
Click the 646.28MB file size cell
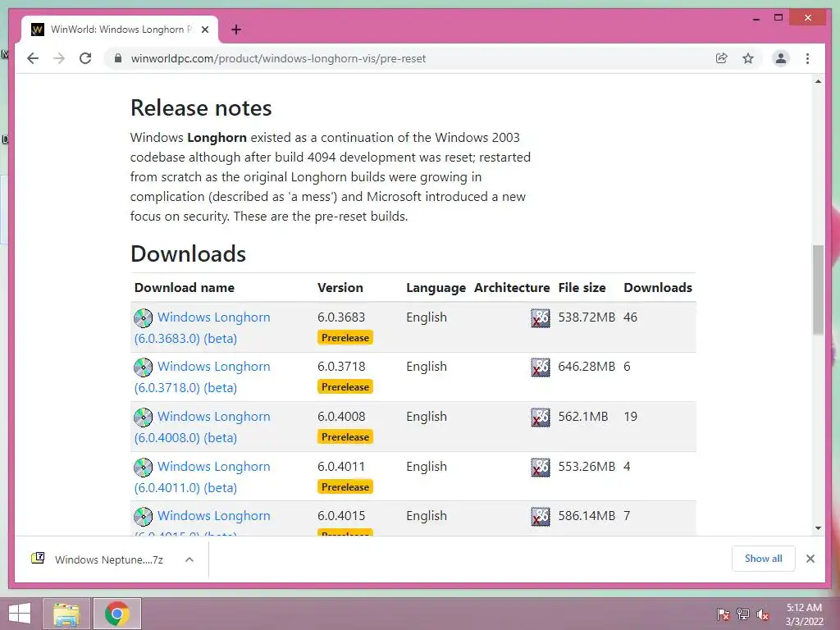coord(587,367)
